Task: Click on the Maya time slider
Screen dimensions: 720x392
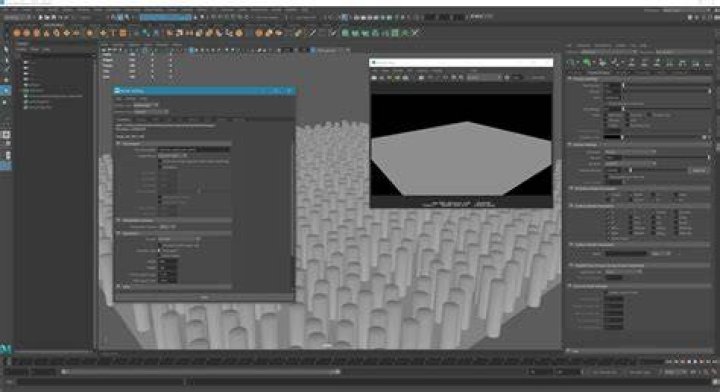Action: (335, 361)
